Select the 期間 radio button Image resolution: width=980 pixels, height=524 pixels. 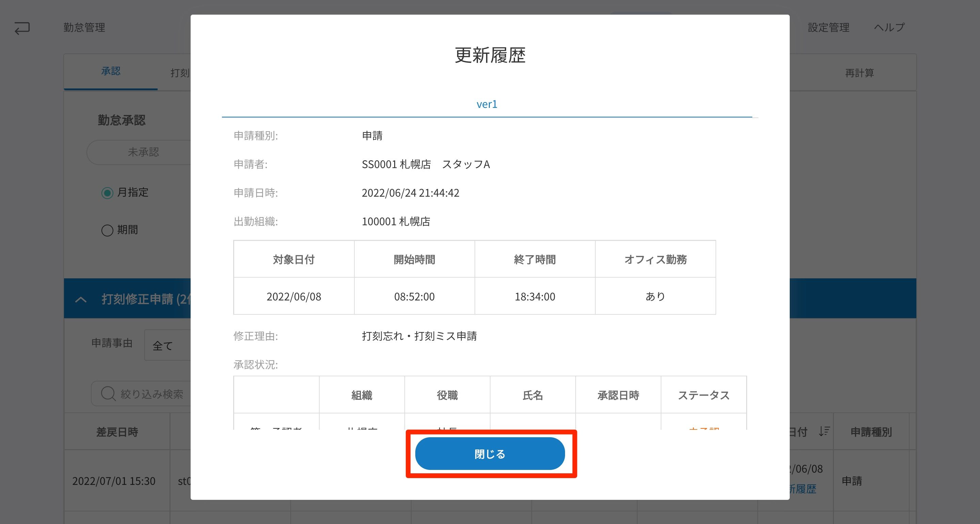click(107, 230)
